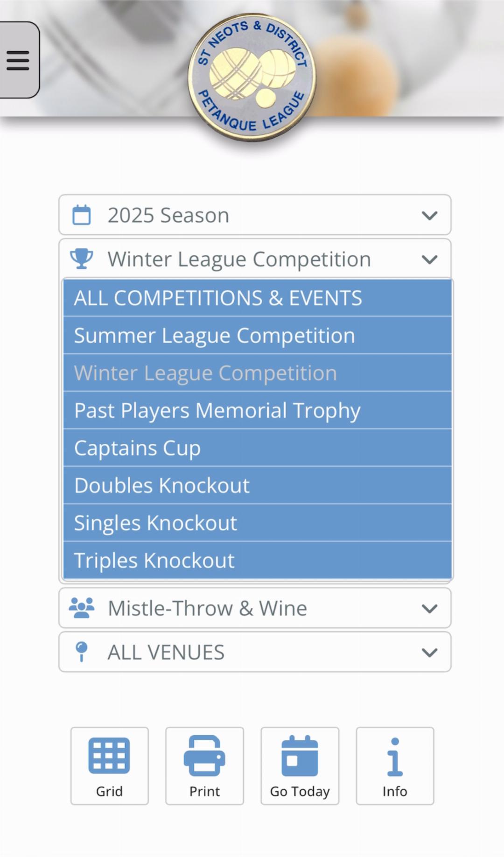The width and height of the screenshot is (504, 857).
Task: Click the calendar icon beside 2025 Season
Action: 82,215
